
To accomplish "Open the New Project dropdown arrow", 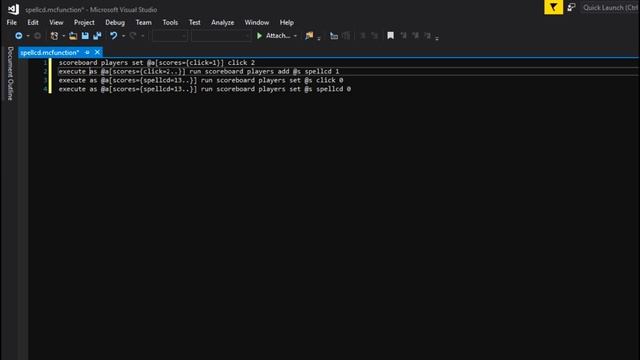I will tap(63, 36).
